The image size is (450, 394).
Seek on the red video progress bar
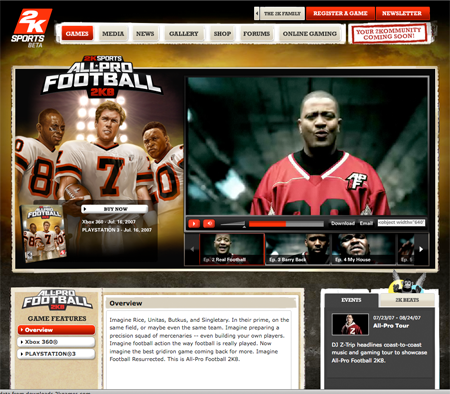click(x=286, y=224)
